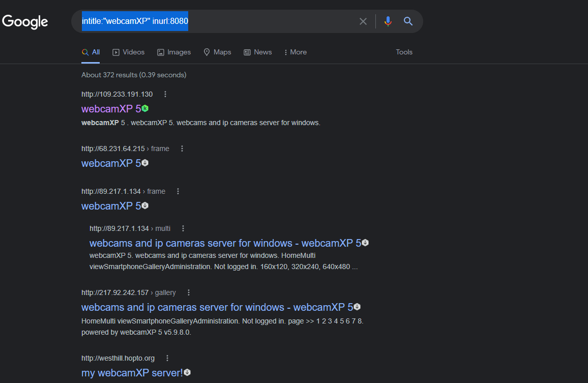Expand the More search categories menu
Image resolution: width=588 pixels, height=383 pixels.
296,52
